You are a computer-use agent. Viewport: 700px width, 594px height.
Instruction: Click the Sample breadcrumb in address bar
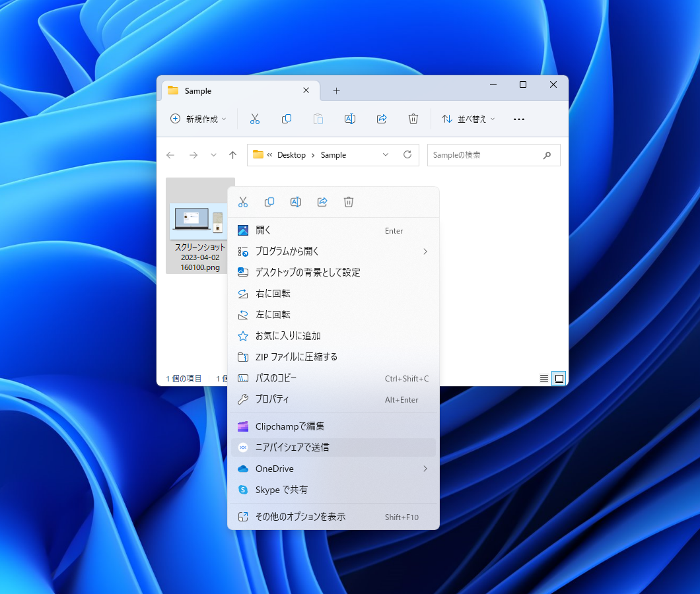coord(333,155)
